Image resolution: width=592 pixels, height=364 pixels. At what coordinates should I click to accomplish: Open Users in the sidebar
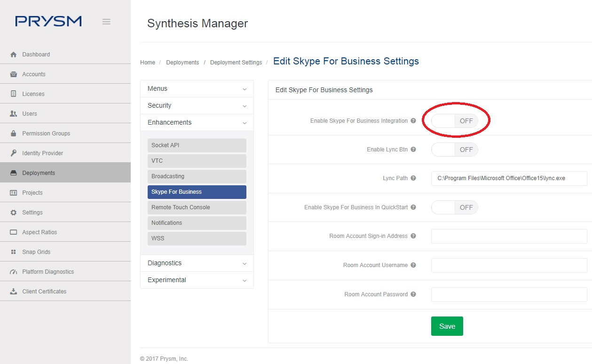65,114
